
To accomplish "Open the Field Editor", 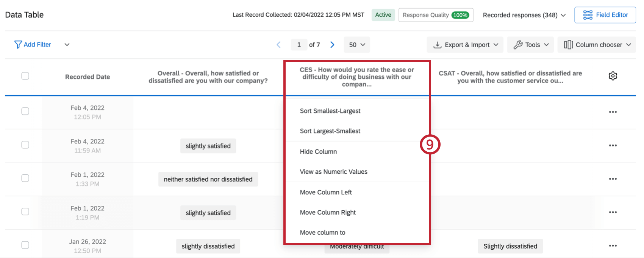I will (x=605, y=15).
